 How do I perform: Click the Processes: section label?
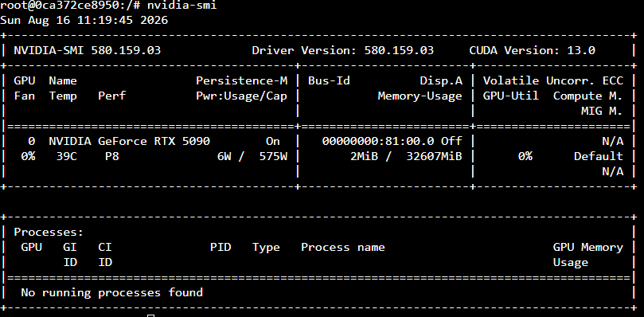[x=49, y=233]
